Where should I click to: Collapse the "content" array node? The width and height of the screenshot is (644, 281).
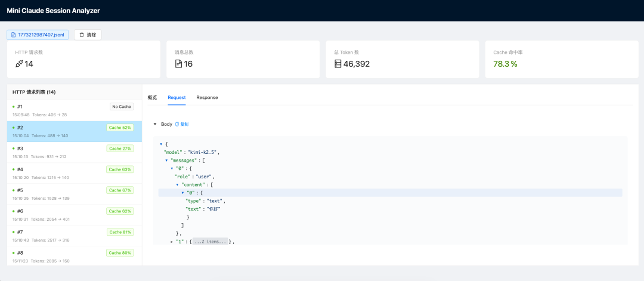(x=178, y=185)
